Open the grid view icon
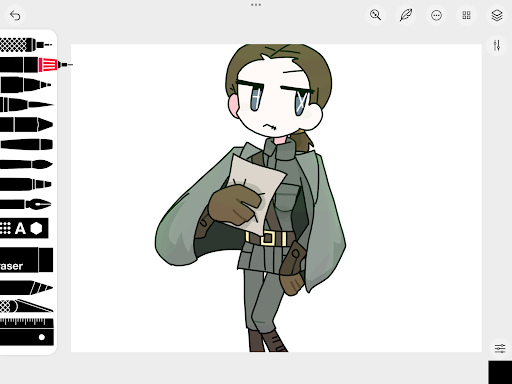The image size is (512, 384). [x=466, y=15]
